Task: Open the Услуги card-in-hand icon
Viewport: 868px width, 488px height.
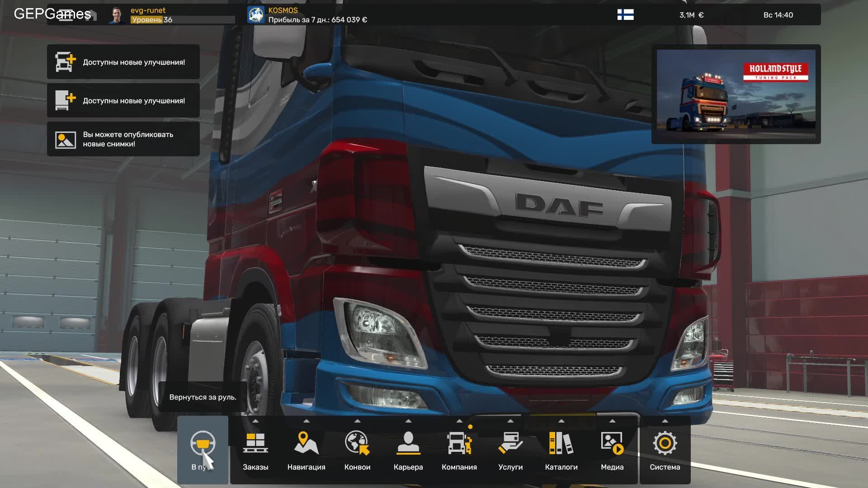Action: tap(510, 443)
